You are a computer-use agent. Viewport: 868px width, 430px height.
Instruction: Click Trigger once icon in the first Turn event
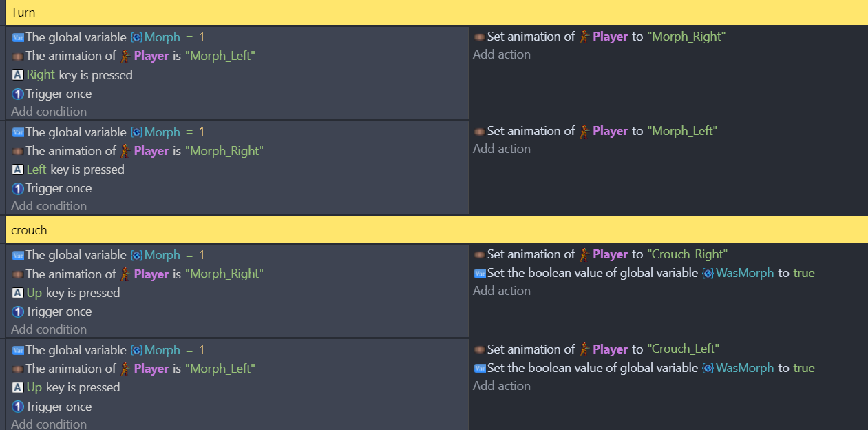tap(18, 94)
